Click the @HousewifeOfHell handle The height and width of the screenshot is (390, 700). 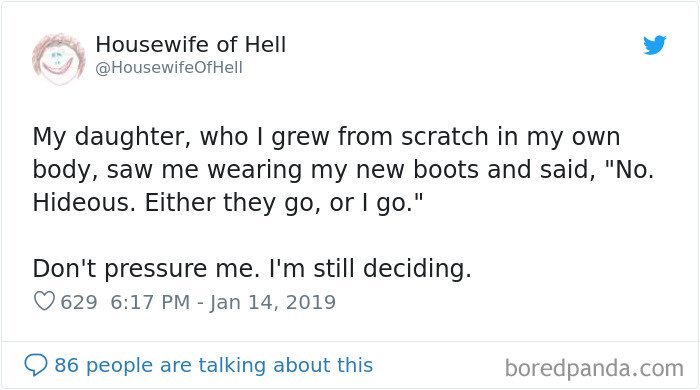169,68
